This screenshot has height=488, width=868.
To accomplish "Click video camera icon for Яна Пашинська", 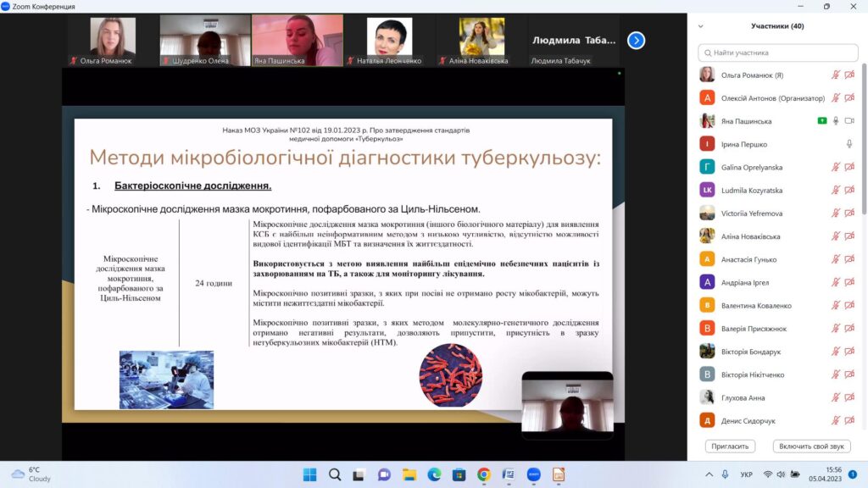I will coord(849,121).
